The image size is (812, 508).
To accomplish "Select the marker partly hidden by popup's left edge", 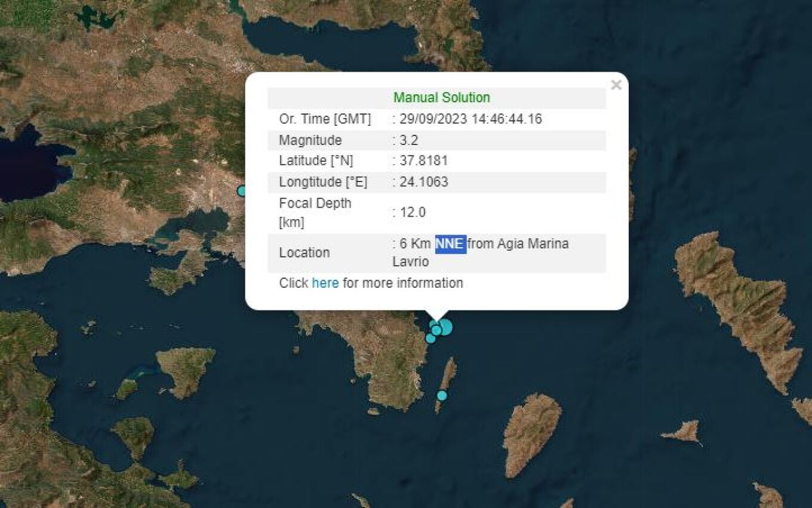I will click(x=242, y=191).
